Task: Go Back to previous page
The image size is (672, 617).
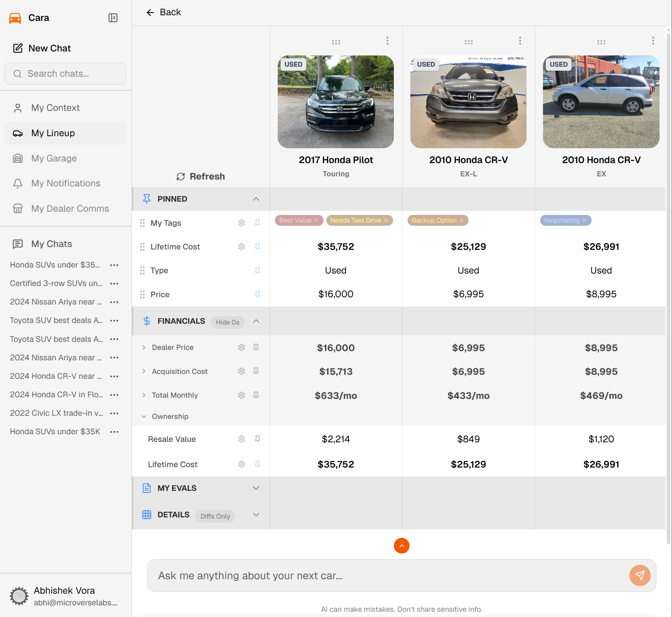Action: click(x=164, y=12)
